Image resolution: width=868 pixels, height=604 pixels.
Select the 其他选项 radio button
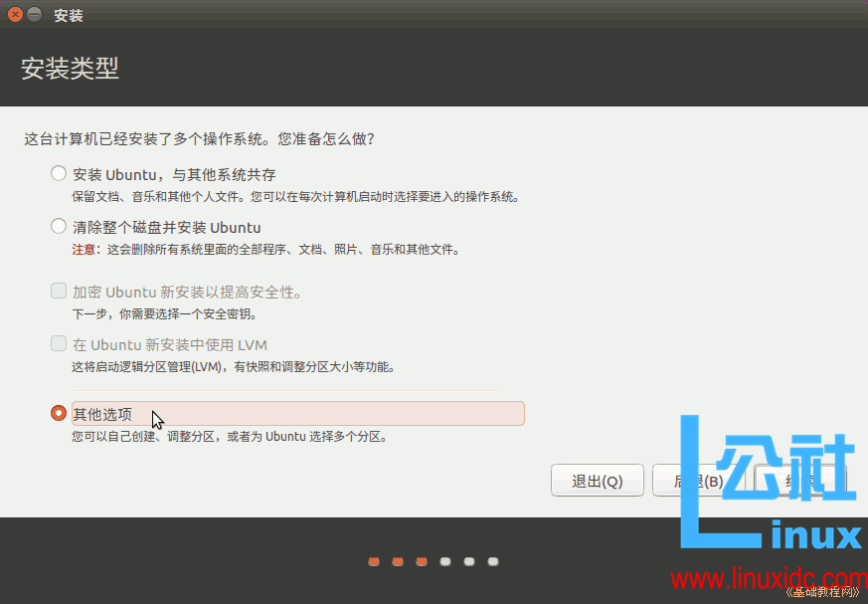[x=58, y=413]
